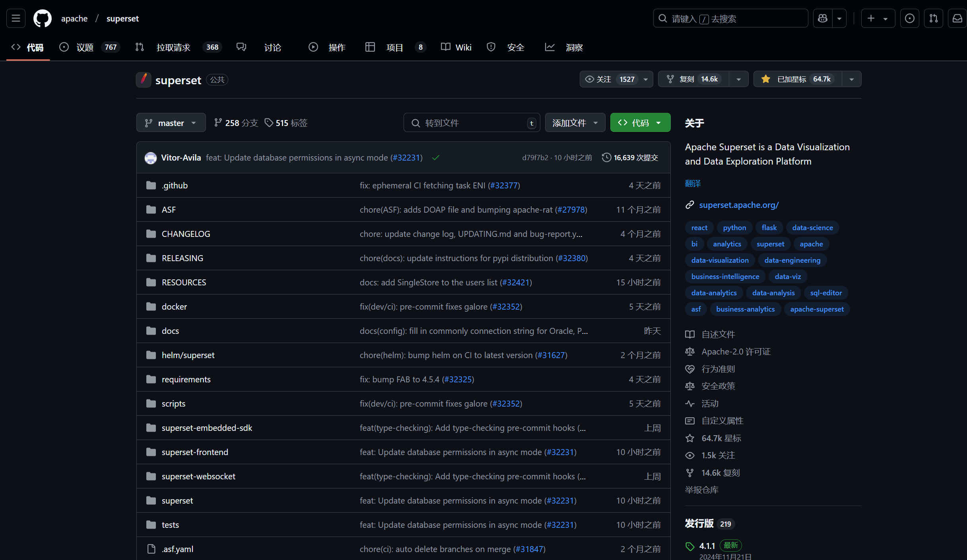The height and width of the screenshot is (560, 967).
Task: Open the green 代码 dropdown button
Action: [640, 123]
